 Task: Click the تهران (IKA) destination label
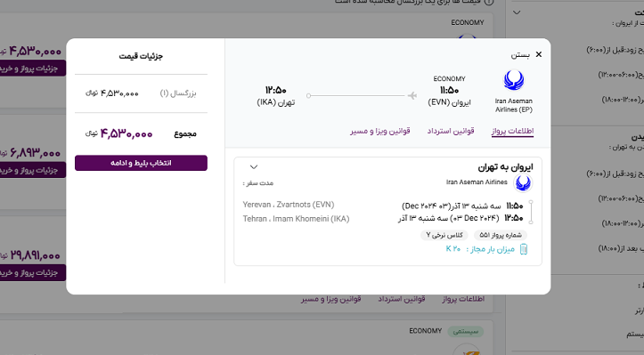tap(276, 102)
